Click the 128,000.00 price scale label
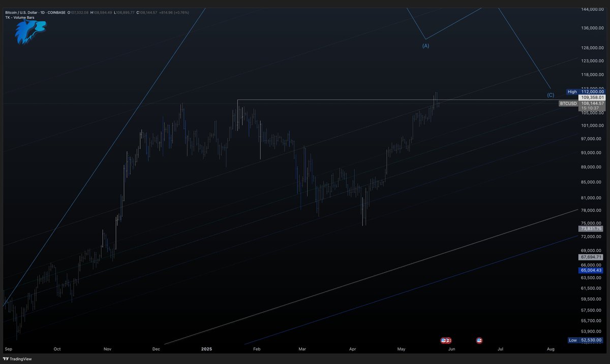The image size is (610, 364). coord(592,48)
